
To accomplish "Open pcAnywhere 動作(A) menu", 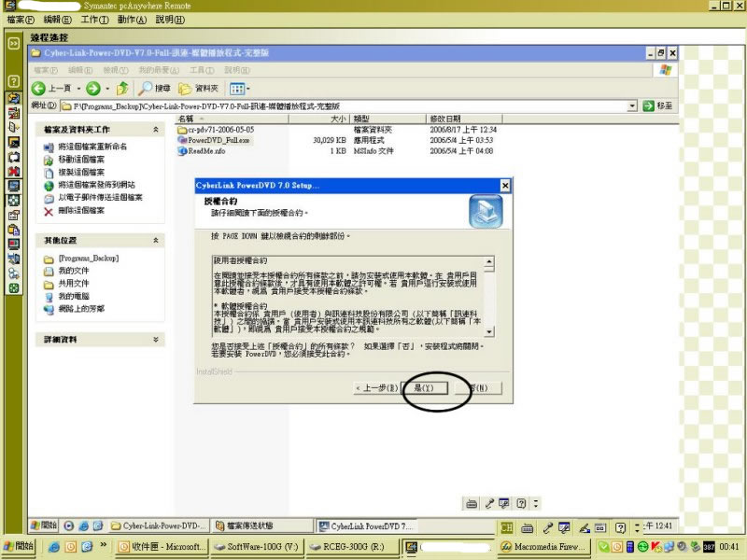I will tap(132, 20).
